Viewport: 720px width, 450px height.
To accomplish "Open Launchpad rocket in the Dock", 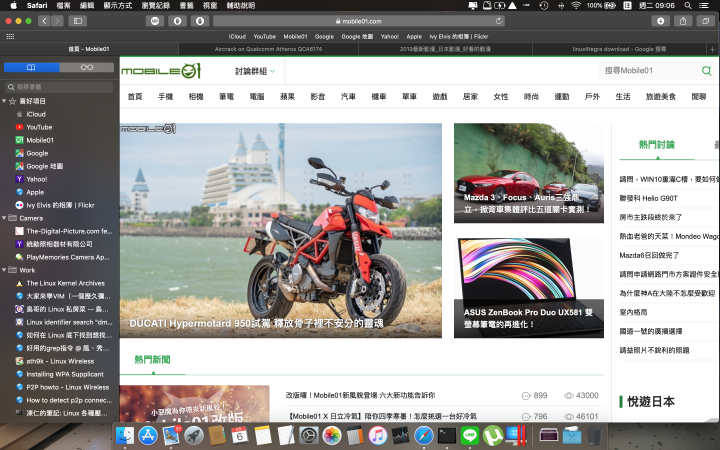I will point(194,435).
